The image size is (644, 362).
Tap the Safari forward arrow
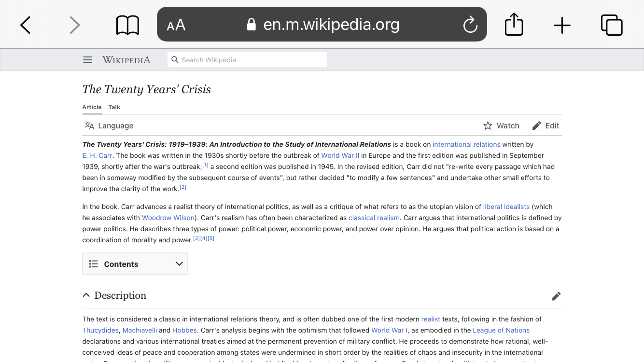click(74, 25)
